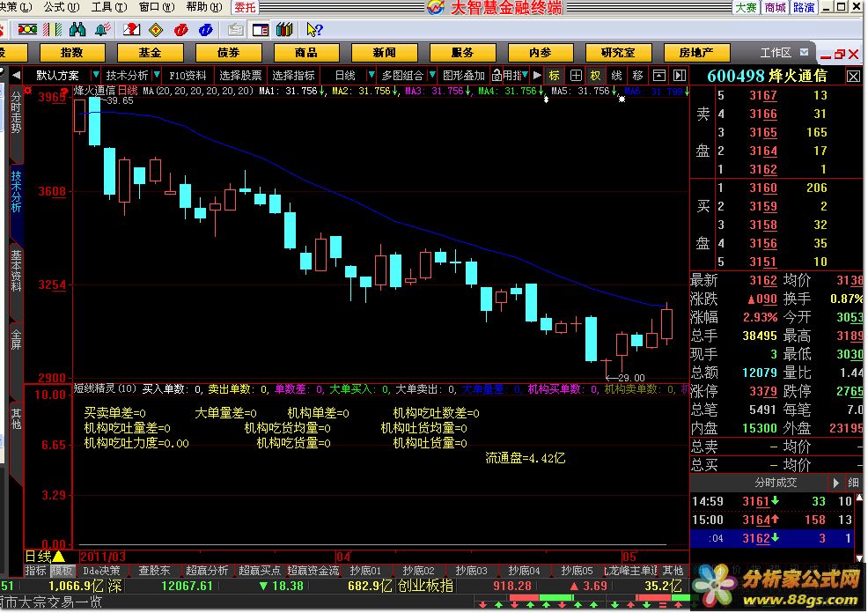Click the 细 detail button
Screen dimensions: 868x613
pyautogui.click(x=853, y=483)
